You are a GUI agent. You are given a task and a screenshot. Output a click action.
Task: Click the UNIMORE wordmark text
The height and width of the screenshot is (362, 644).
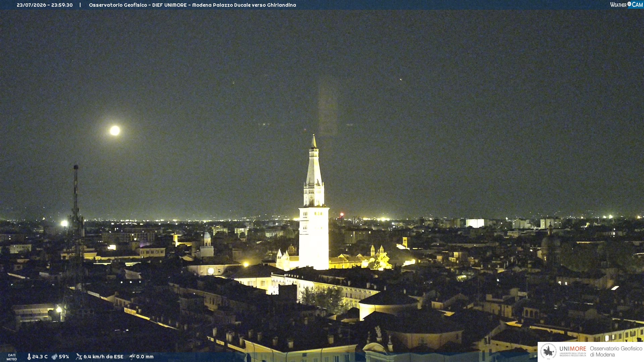573,349
